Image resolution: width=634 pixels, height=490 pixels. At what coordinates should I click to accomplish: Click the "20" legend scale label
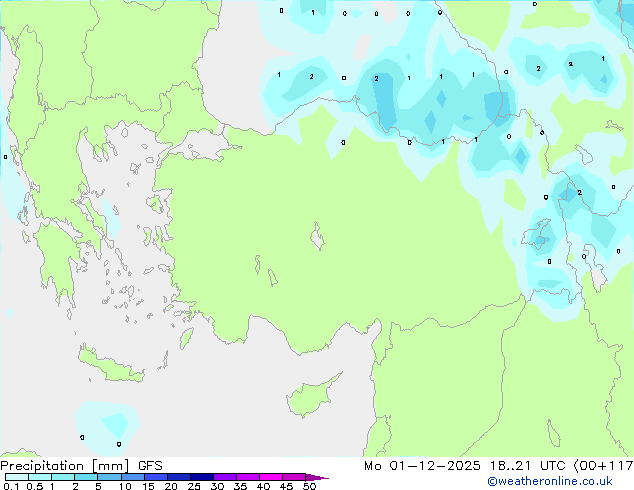pyautogui.click(x=171, y=486)
